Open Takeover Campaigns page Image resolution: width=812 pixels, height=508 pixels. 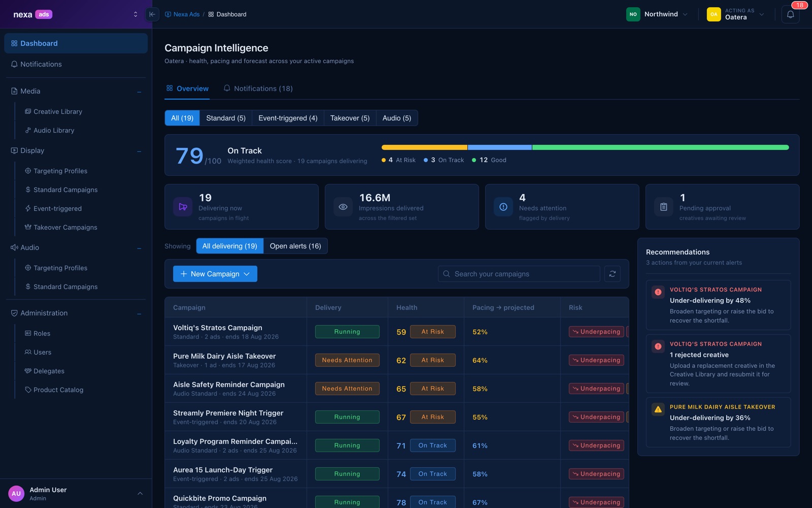pyautogui.click(x=65, y=227)
